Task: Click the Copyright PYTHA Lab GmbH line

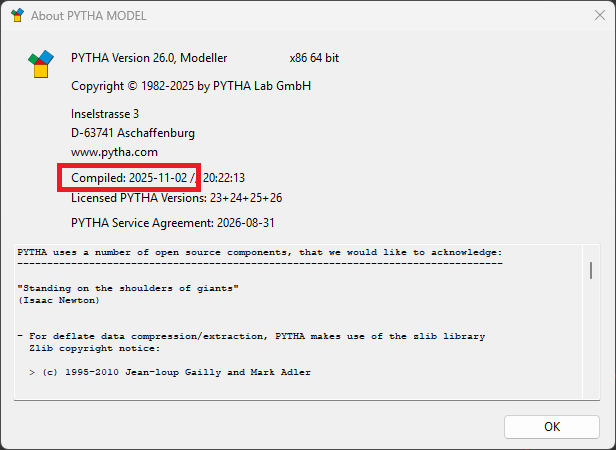Action: pyautogui.click(x=191, y=86)
